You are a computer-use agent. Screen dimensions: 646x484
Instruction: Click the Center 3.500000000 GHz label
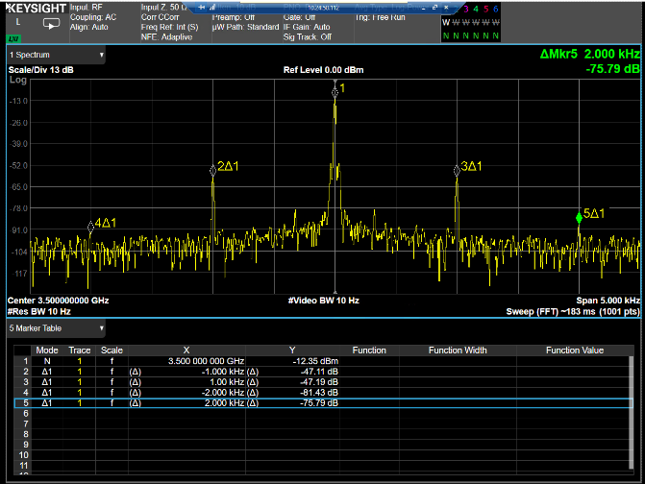58,300
